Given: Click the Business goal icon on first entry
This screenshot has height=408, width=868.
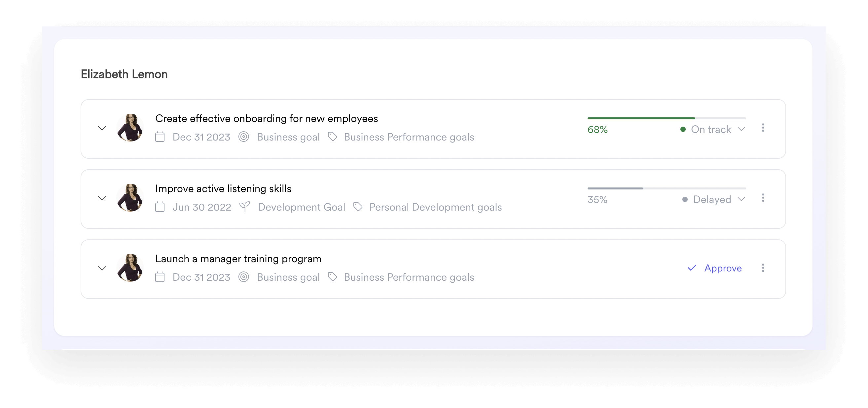Looking at the screenshot, I should (x=243, y=137).
